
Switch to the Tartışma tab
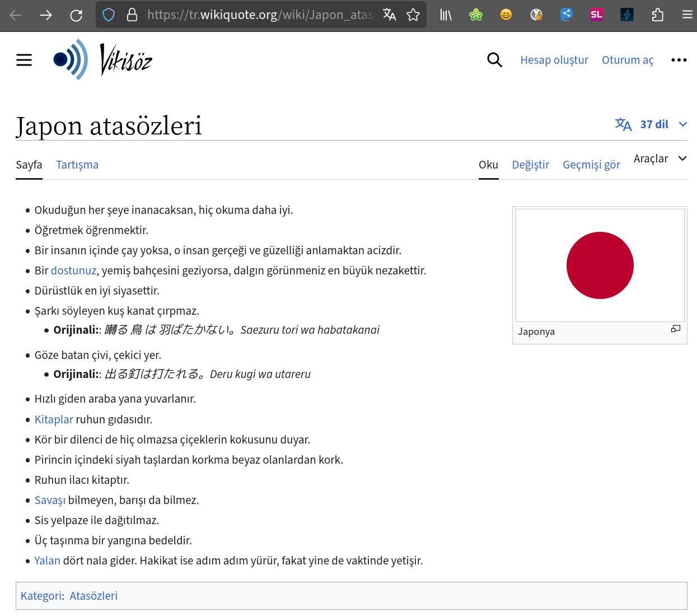(77, 165)
